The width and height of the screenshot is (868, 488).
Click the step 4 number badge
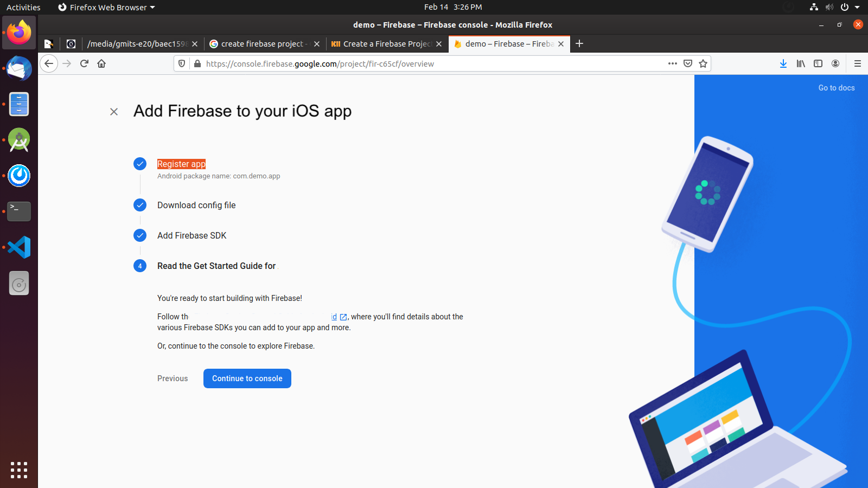pos(140,266)
